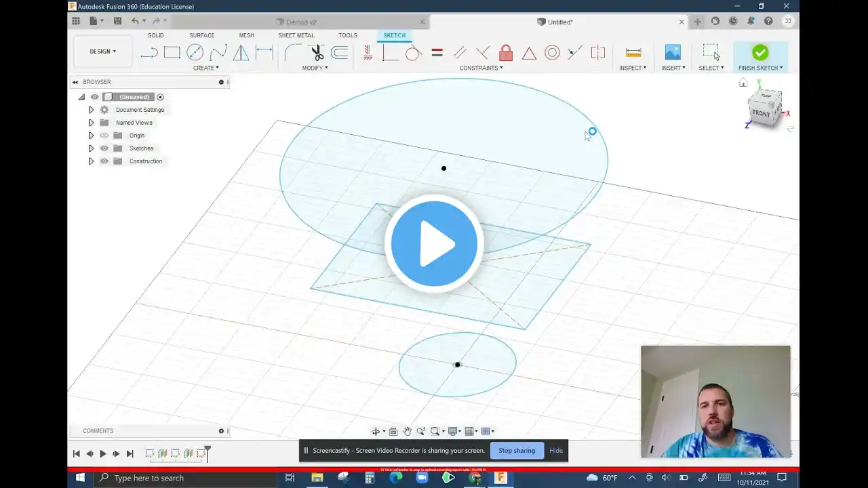
Task: Activate the Sketch Dimension tool
Action: coord(264,53)
